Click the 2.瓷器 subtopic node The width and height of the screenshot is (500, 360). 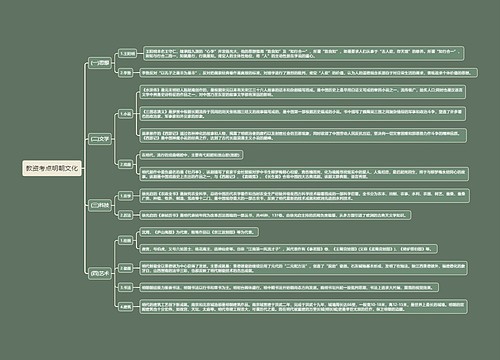126,268
